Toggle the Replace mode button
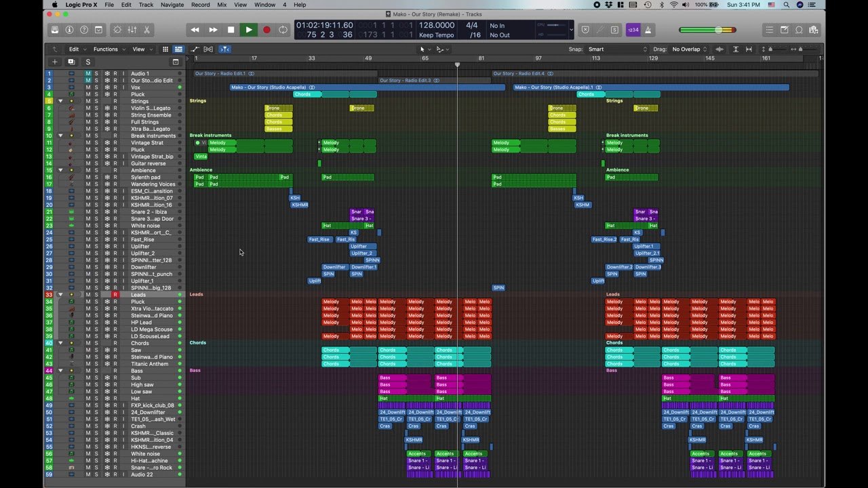 point(585,30)
